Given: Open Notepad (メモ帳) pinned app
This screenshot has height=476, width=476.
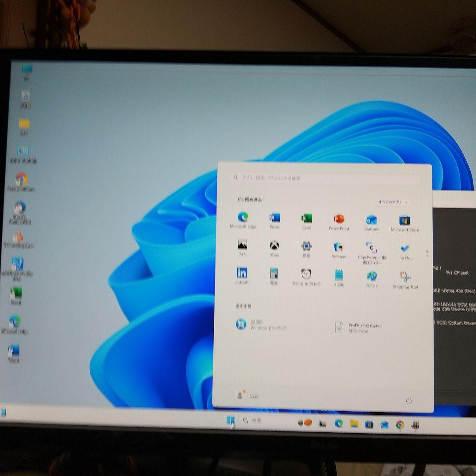Looking at the screenshot, I should click(338, 278).
